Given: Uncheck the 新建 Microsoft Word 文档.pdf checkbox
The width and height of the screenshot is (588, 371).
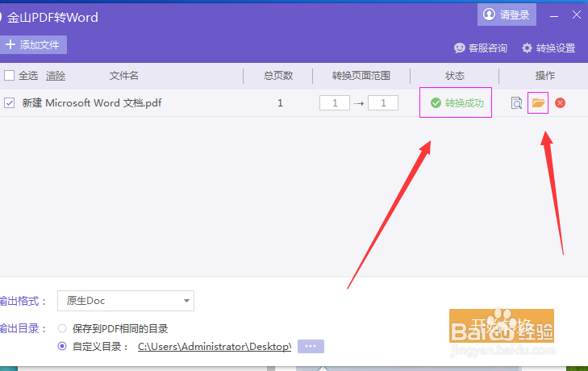Looking at the screenshot, I should (10, 102).
